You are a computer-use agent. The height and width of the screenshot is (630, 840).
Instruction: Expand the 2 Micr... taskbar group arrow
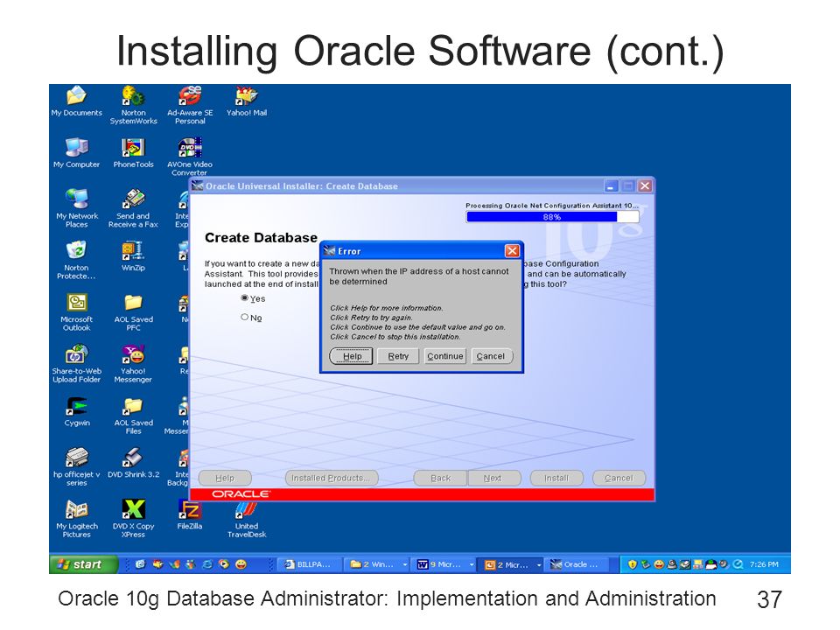pyautogui.click(x=538, y=564)
